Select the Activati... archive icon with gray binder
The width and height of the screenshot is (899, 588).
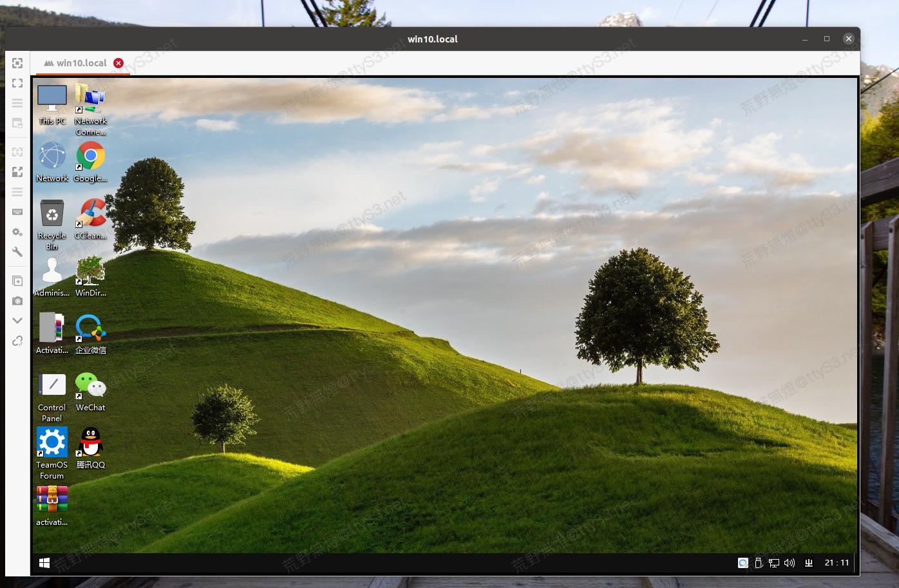click(52, 334)
